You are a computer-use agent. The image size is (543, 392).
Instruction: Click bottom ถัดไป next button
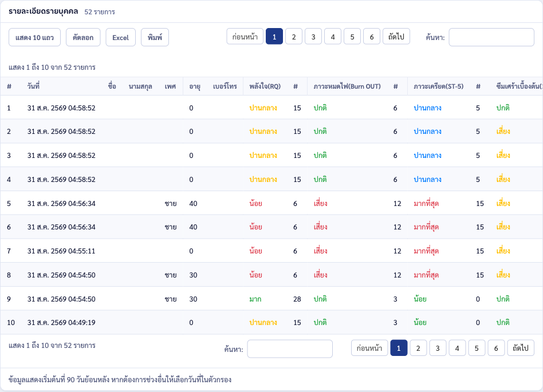click(x=521, y=348)
